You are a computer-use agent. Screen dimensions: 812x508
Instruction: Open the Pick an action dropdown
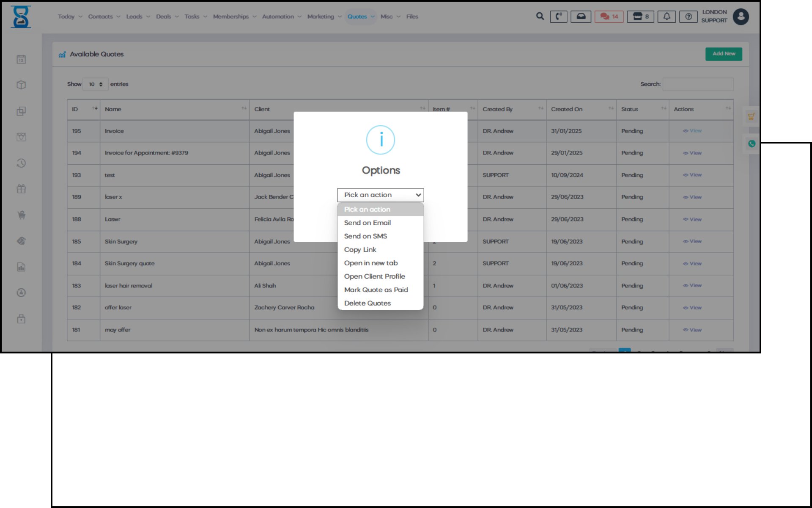(x=380, y=195)
